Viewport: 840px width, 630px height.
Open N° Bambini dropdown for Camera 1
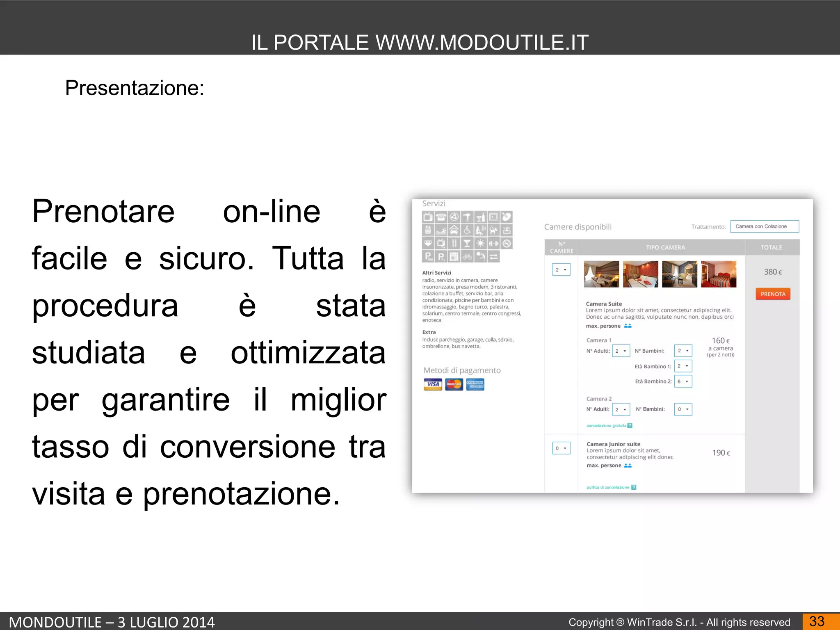coord(683,351)
